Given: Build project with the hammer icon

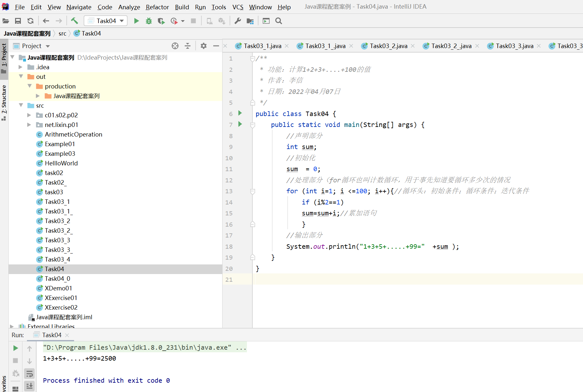Looking at the screenshot, I should 74,21.
